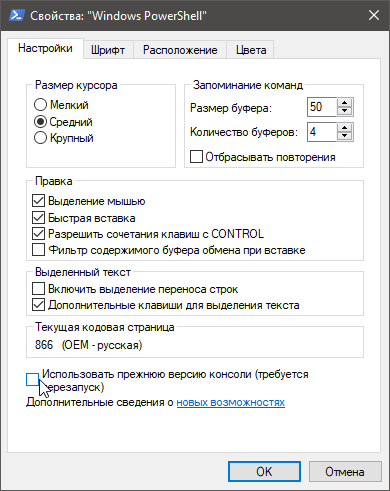390x491 pixels.
Task: Switch to the Шрифт tab
Action: [x=108, y=50]
